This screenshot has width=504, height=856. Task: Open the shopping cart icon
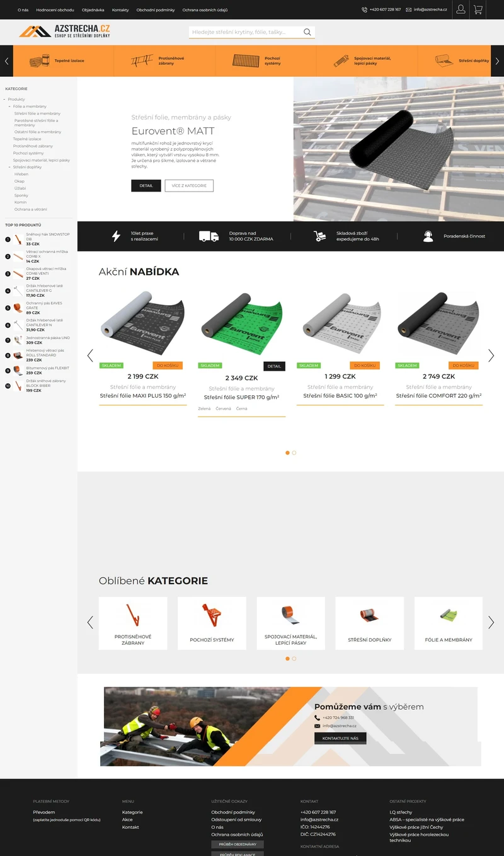pos(478,9)
